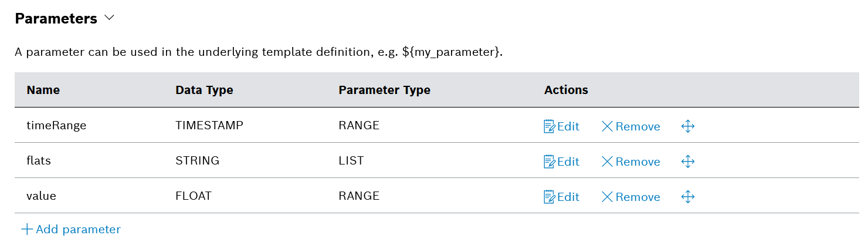868x245 pixels.
Task: Edit the timeRange parameter
Action: click(561, 126)
